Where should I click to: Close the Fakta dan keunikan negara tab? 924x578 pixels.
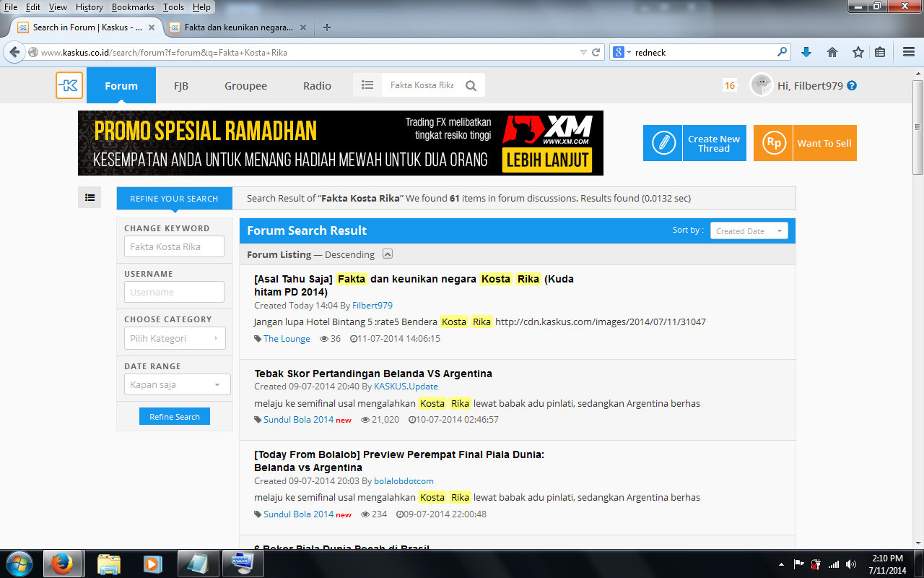pyautogui.click(x=303, y=27)
